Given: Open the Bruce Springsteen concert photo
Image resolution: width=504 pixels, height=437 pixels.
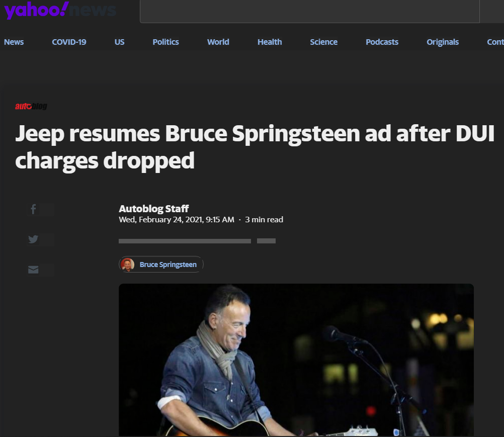Looking at the screenshot, I should 296,360.
